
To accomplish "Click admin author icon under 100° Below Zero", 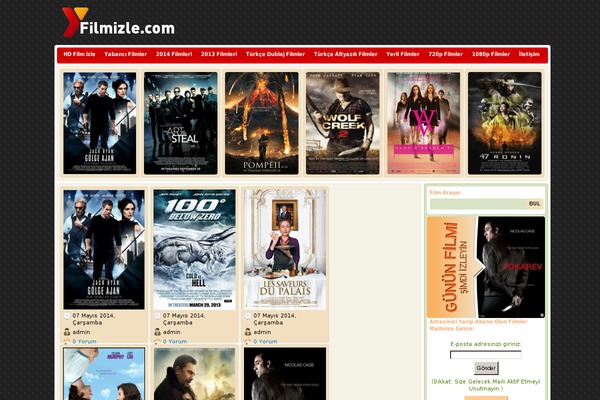I will coord(157,332).
